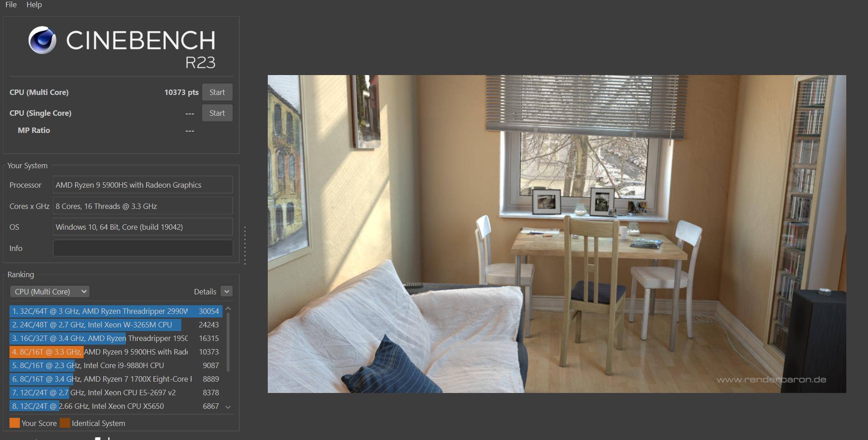Open the Help menu
The image size is (868, 440).
coord(34,5)
